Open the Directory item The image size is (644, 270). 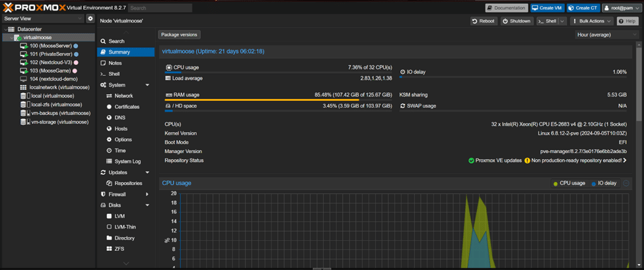pos(125,238)
